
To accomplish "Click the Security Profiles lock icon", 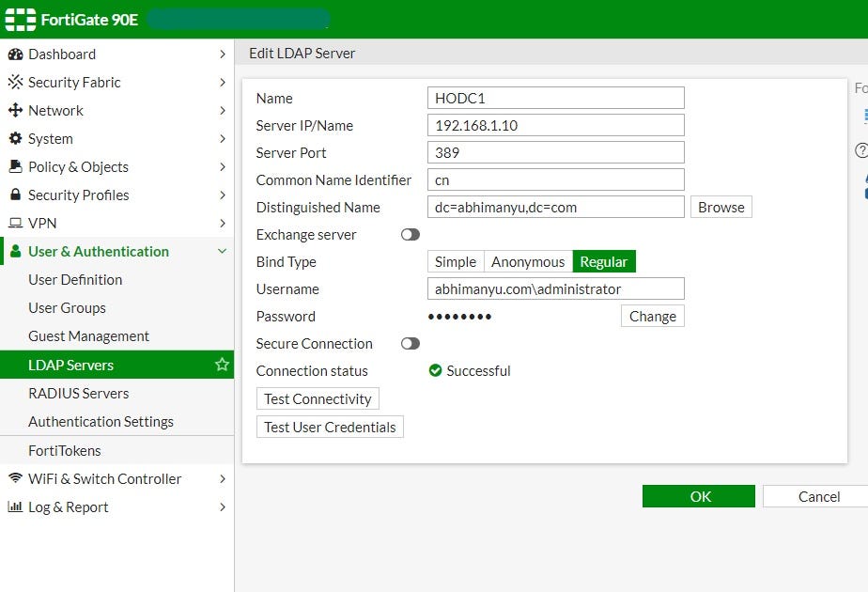I will (15, 195).
